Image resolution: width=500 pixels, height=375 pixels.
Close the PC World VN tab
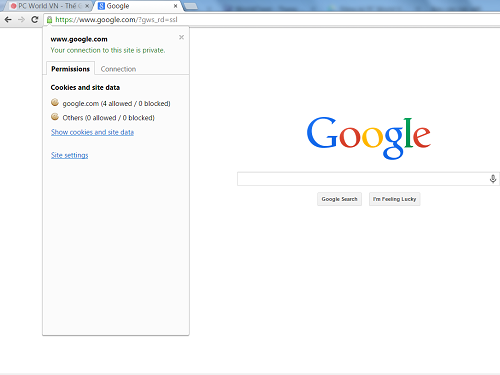(x=87, y=6)
